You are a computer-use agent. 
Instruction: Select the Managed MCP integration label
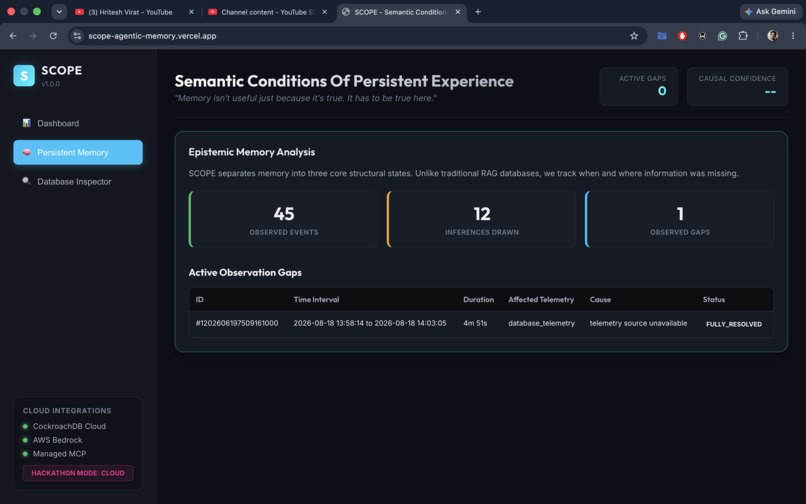[x=60, y=454]
